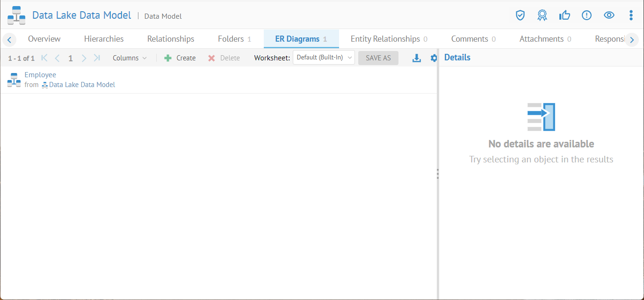Switch to the Hierarchies tab
The width and height of the screenshot is (644, 300).
coord(104,39)
